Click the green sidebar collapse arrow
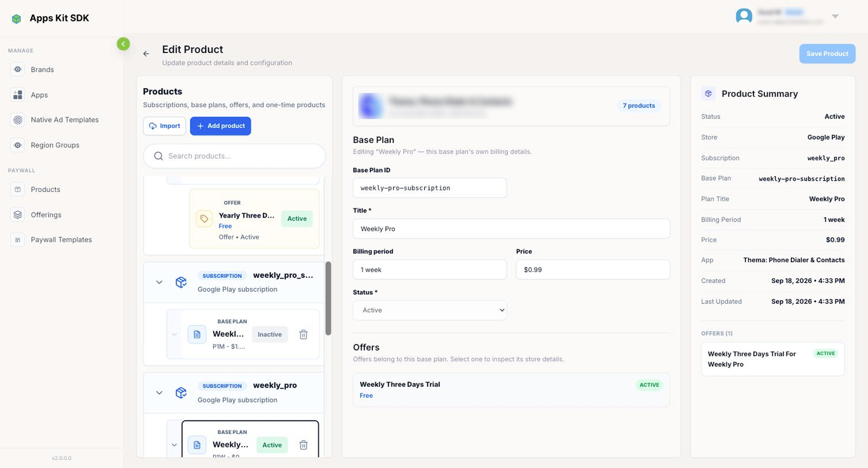The image size is (868, 468). tap(123, 44)
